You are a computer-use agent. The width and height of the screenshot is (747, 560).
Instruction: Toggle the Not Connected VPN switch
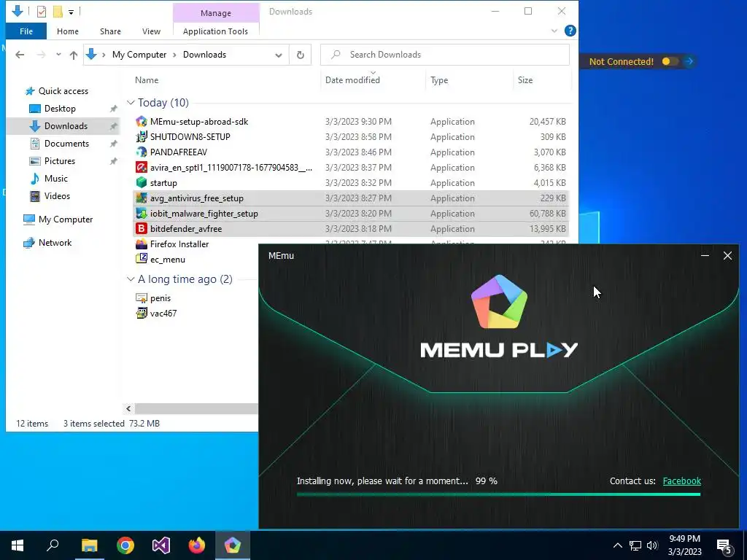670,61
